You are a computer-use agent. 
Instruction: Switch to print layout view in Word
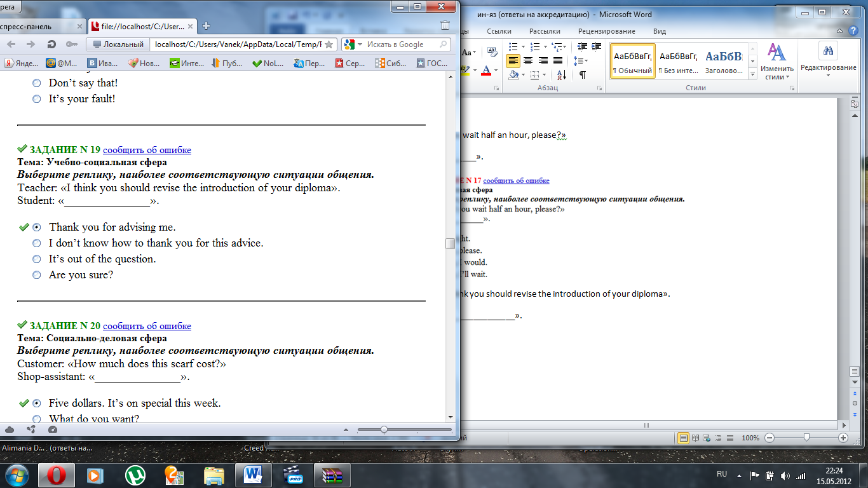(x=684, y=438)
